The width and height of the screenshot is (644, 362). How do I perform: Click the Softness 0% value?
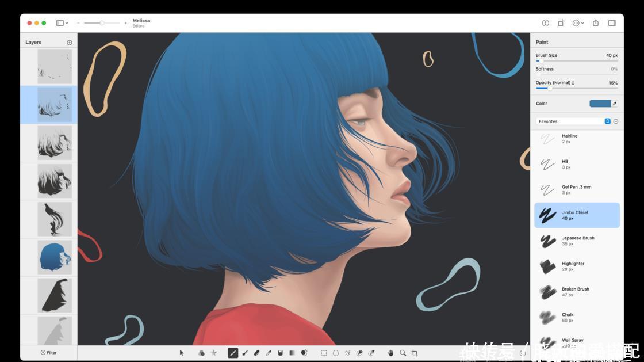click(x=614, y=69)
